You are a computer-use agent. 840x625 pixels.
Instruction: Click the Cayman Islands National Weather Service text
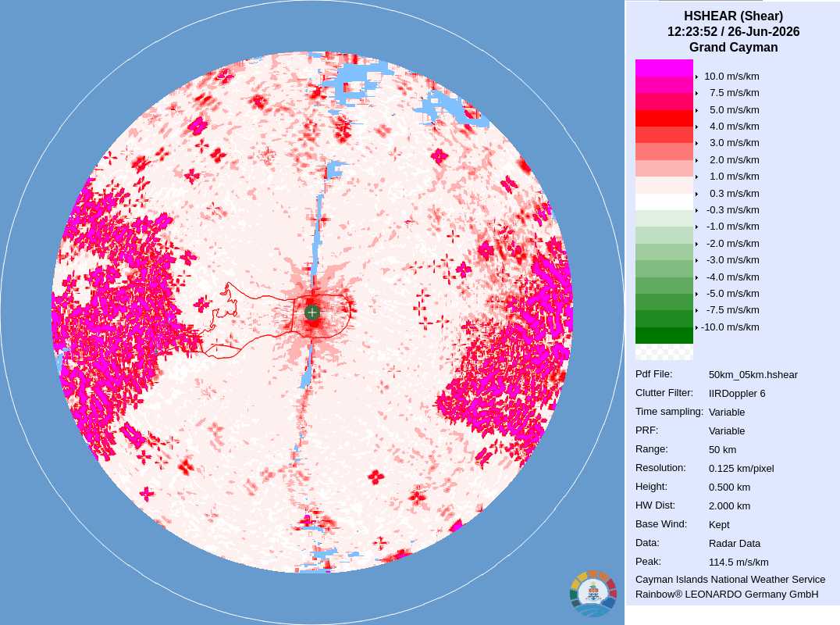point(730,580)
